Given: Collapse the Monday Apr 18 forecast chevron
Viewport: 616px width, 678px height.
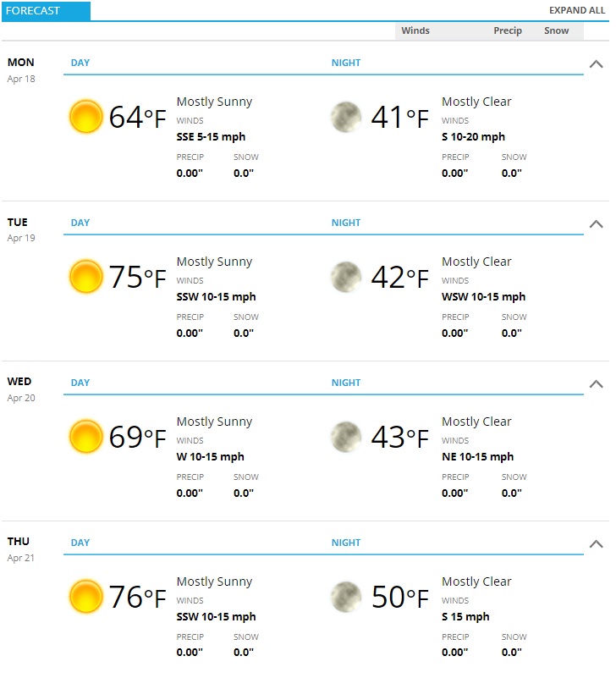Looking at the screenshot, I should click(596, 64).
